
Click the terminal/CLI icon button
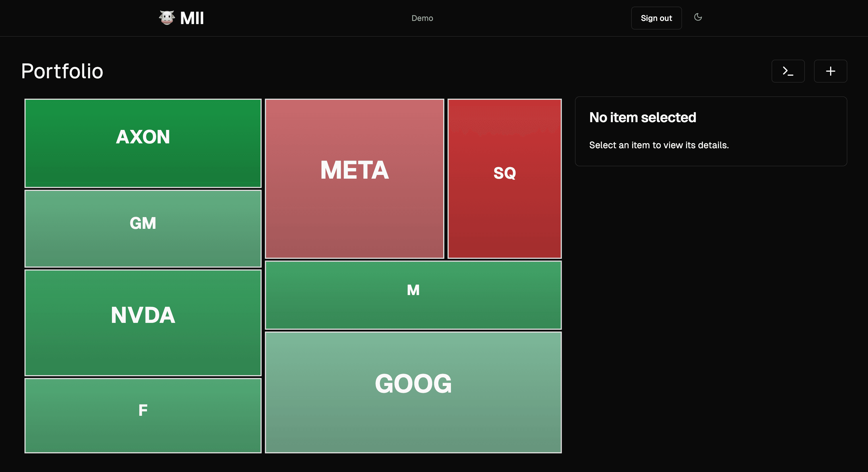coord(788,70)
